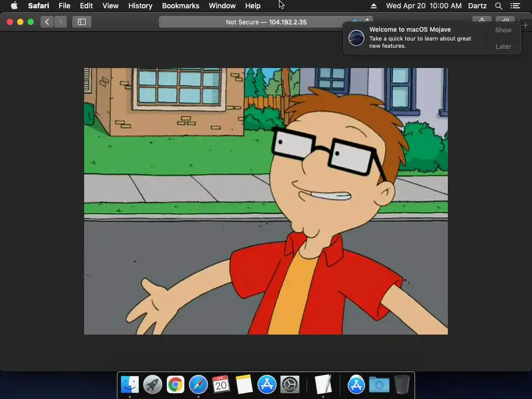This screenshot has height=399, width=532.
Task: Go back with Safari's back arrow
Action: (47, 22)
